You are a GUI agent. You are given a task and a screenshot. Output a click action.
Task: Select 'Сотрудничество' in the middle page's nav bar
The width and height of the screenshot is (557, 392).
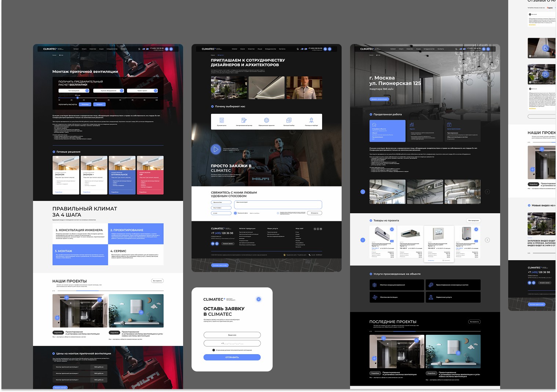point(270,49)
